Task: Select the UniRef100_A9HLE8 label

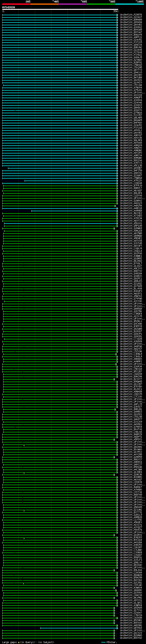Action: click(x=131, y=231)
